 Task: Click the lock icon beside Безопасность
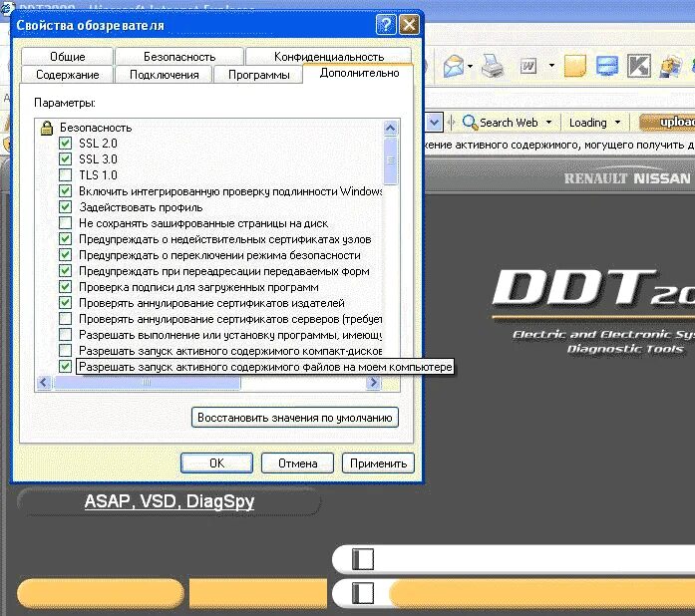click(x=47, y=128)
